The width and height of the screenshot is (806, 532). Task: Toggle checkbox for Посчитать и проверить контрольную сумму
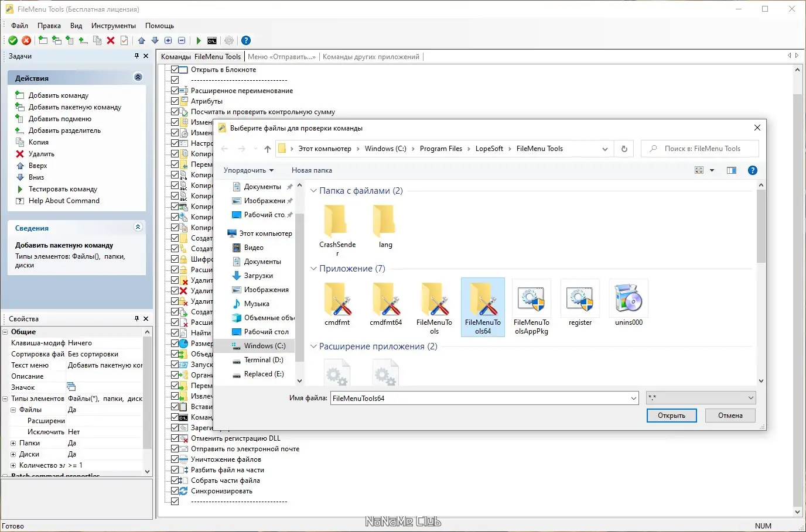pos(175,112)
